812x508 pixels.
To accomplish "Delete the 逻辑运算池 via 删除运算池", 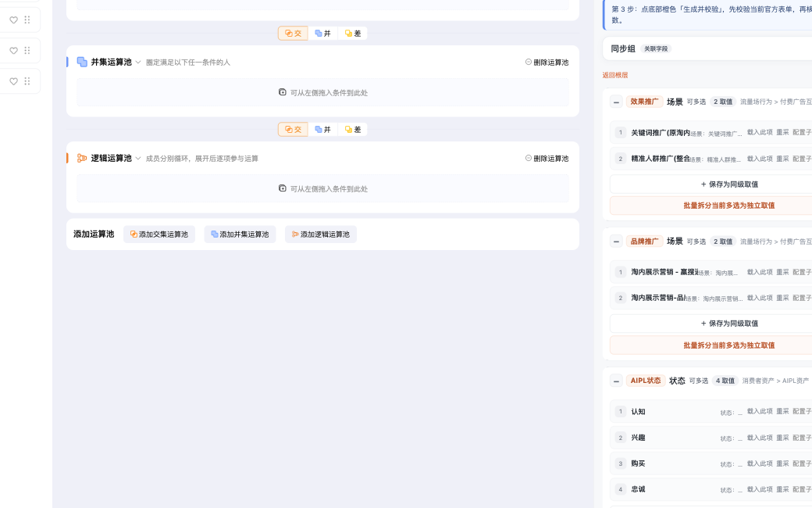I will 547,159.
